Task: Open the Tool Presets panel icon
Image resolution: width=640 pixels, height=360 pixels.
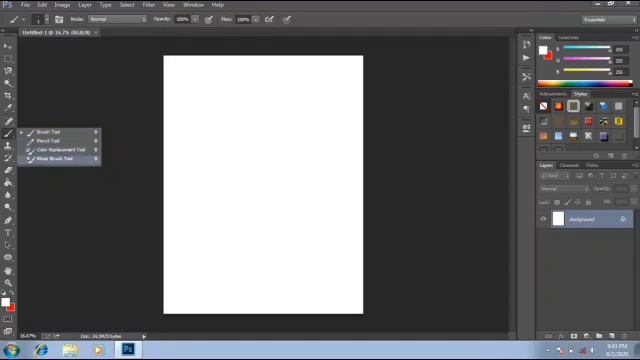Action: point(527,76)
